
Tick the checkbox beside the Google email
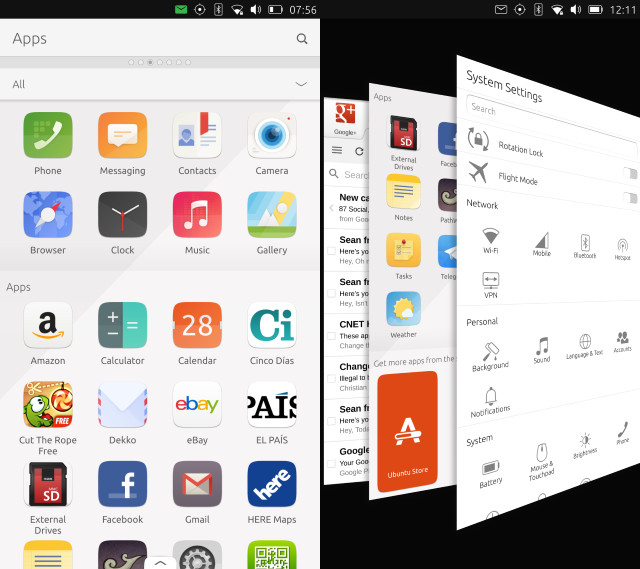pos(331,463)
